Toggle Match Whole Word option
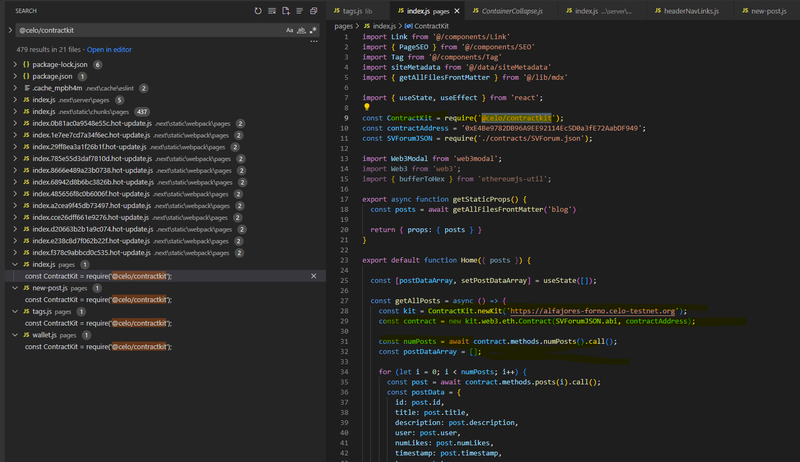The height and width of the screenshot is (462, 800). pos(301,31)
